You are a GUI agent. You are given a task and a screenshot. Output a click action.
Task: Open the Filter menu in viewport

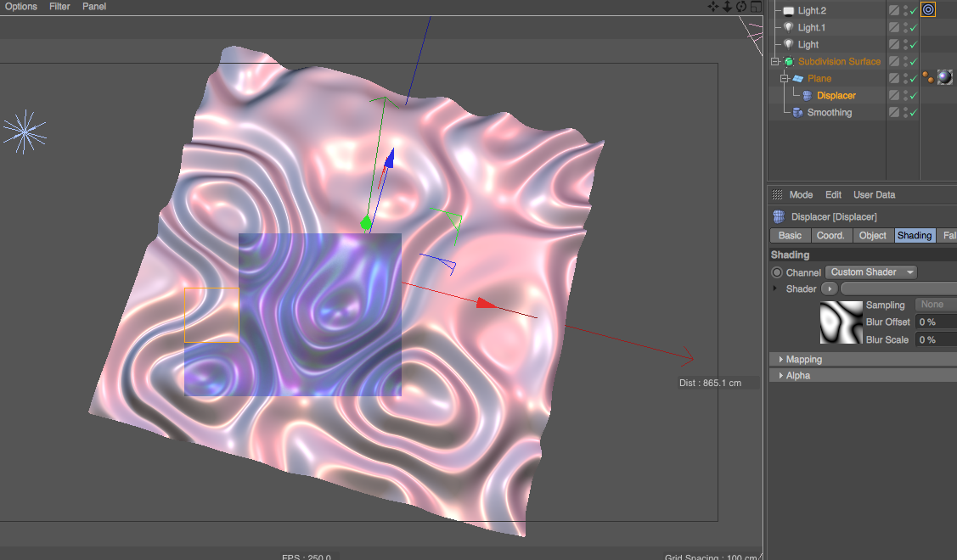(59, 7)
